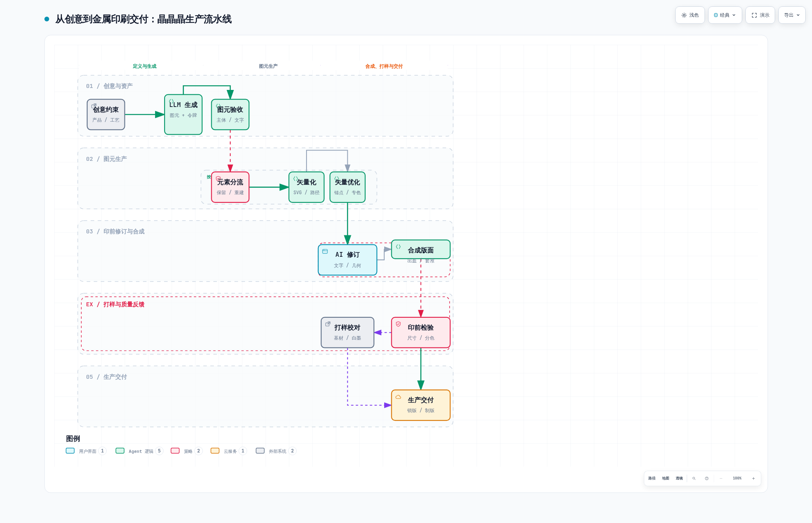Toggle the 路径 path mode
Image resolution: width=812 pixels, height=523 pixels.
tap(652, 478)
